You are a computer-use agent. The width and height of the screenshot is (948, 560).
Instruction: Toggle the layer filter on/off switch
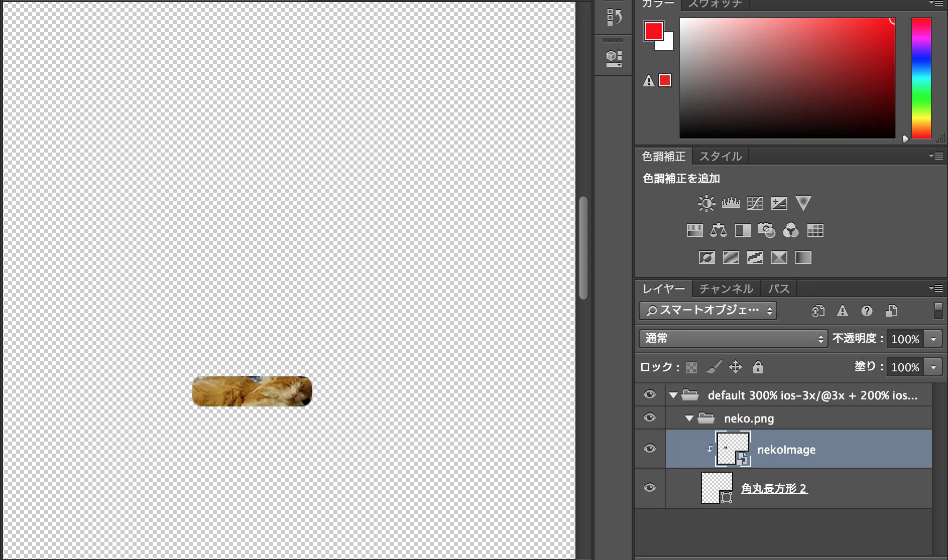click(x=938, y=311)
